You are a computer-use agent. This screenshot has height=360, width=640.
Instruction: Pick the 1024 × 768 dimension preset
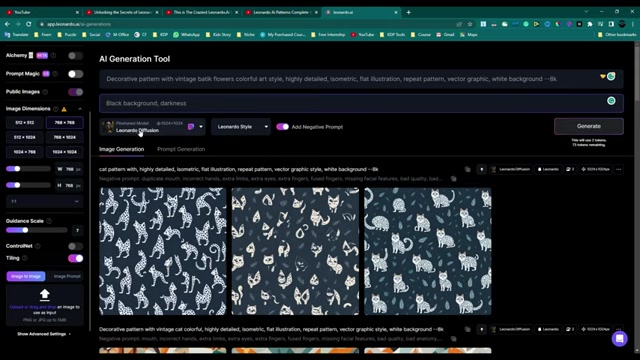(24, 152)
